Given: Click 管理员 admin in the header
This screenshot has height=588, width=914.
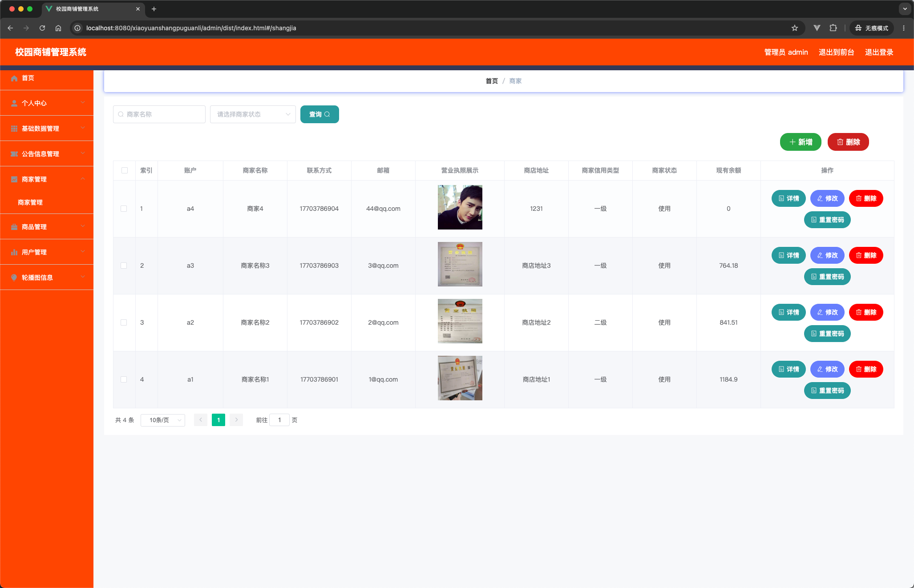Looking at the screenshot, I should 786,52.
